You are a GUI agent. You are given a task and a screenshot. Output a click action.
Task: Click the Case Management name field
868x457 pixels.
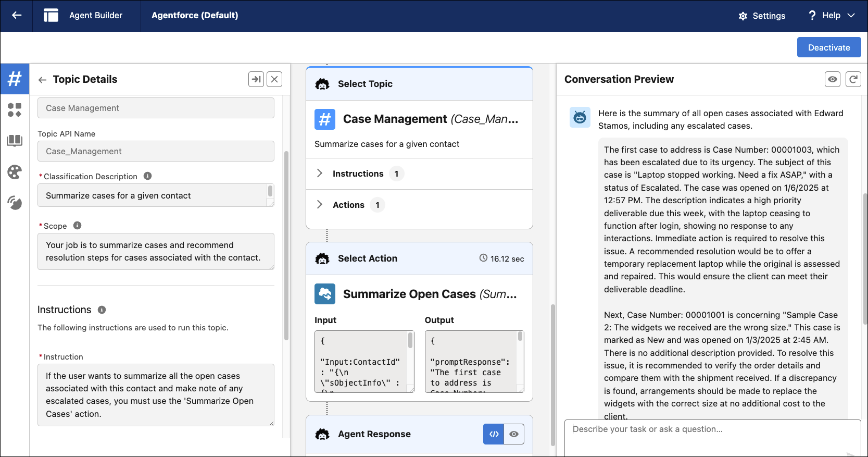tap(156, 108)
